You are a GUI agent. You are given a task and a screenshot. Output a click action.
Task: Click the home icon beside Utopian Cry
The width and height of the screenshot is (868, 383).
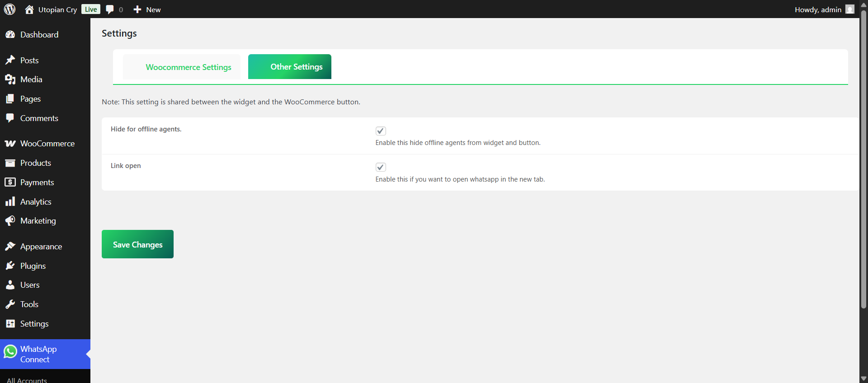[29, 9]
